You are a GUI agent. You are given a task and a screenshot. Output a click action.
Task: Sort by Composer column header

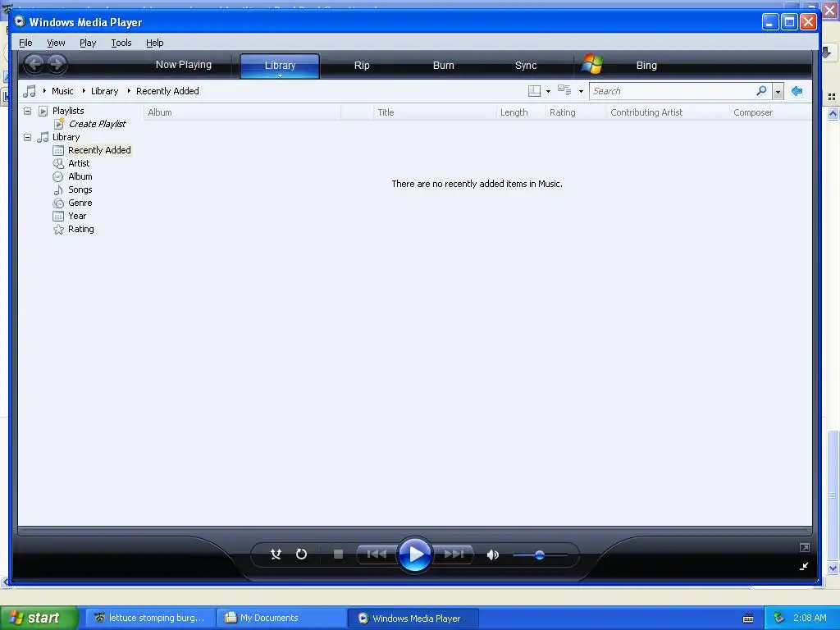click(770, 112)
